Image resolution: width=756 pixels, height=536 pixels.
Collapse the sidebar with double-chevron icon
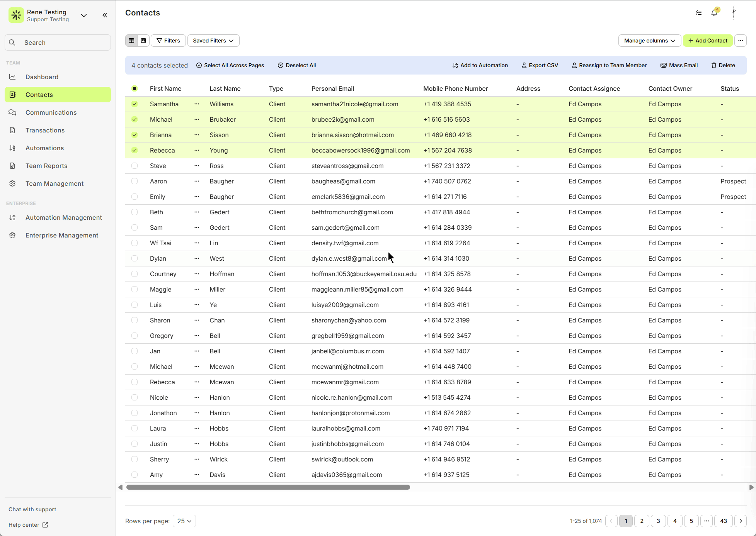click(x=105, y=15)
